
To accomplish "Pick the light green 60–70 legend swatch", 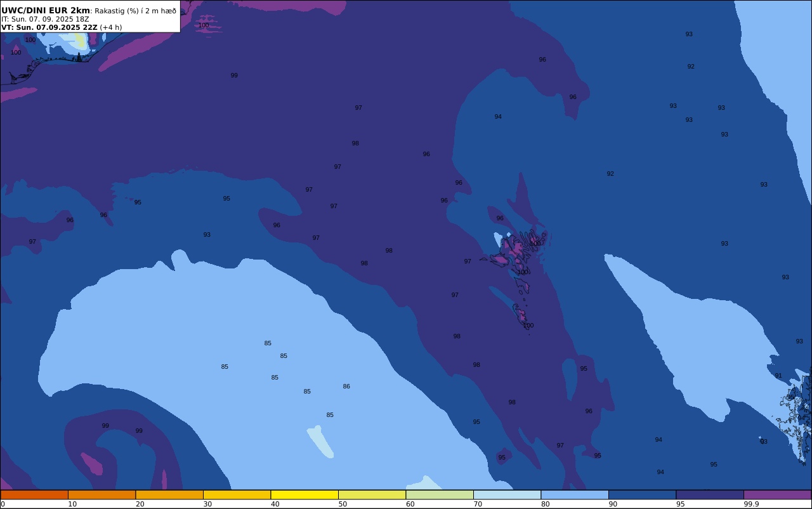I will [x=440, y=494].
